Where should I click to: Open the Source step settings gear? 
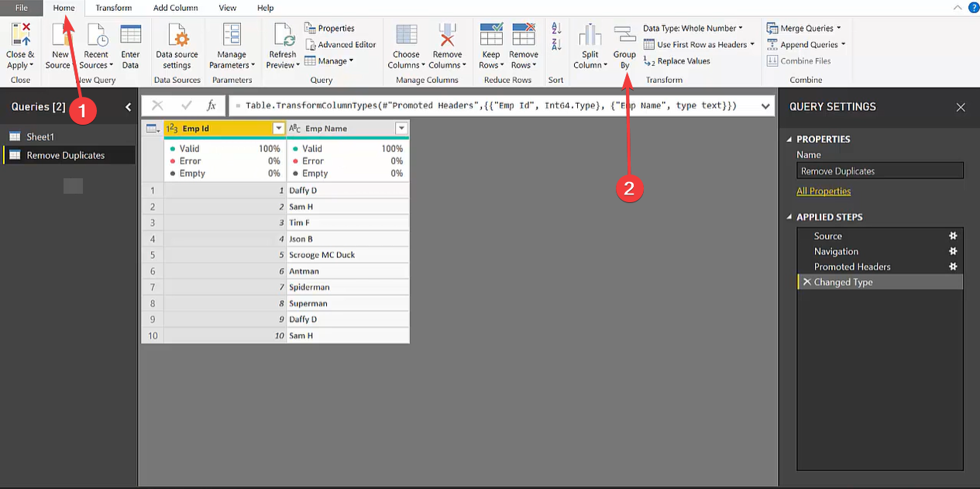pyautogui.click(x=953, y=236)
